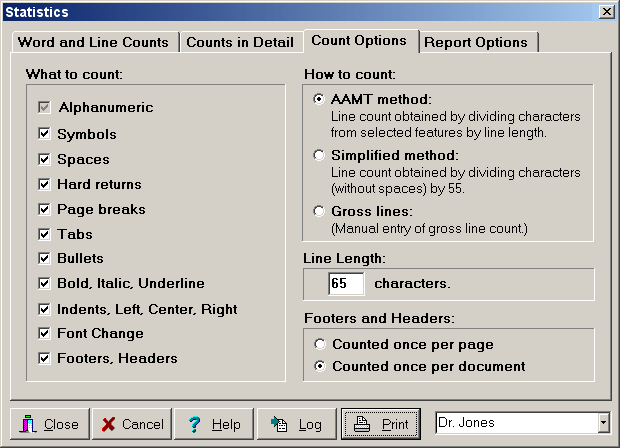The image size is (620, 448).
Task: Uncheck the Footers, Headers checkbox
Action: point(44,358)
